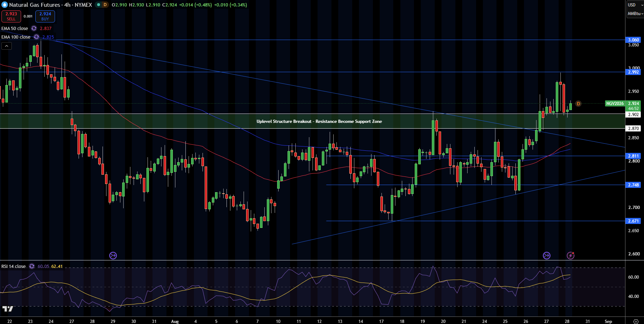This screenshot has height=324, width=644.
Task: Click the 3.060 horizontal line price label
Action: [634, 40]
